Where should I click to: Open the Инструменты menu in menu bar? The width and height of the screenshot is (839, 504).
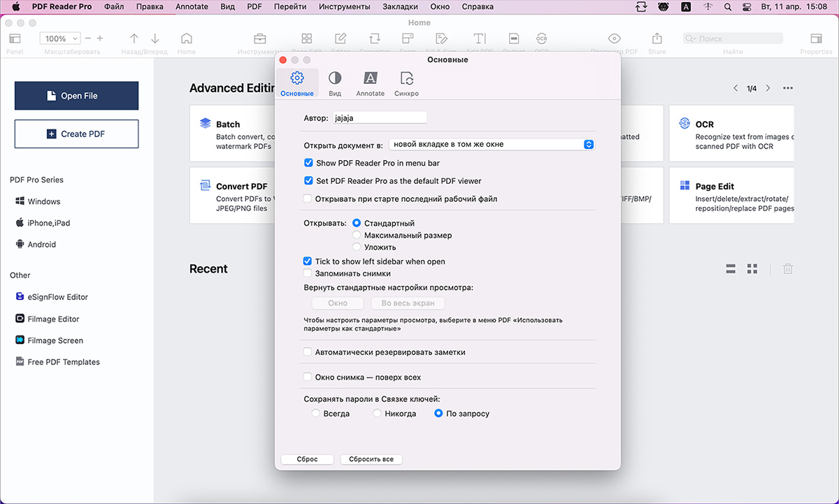coord(344,7)
